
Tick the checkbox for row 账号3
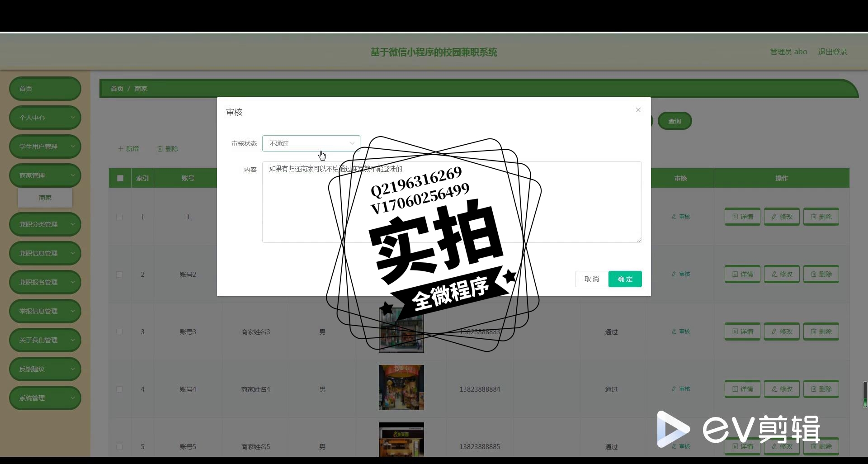tap(119, 332)
